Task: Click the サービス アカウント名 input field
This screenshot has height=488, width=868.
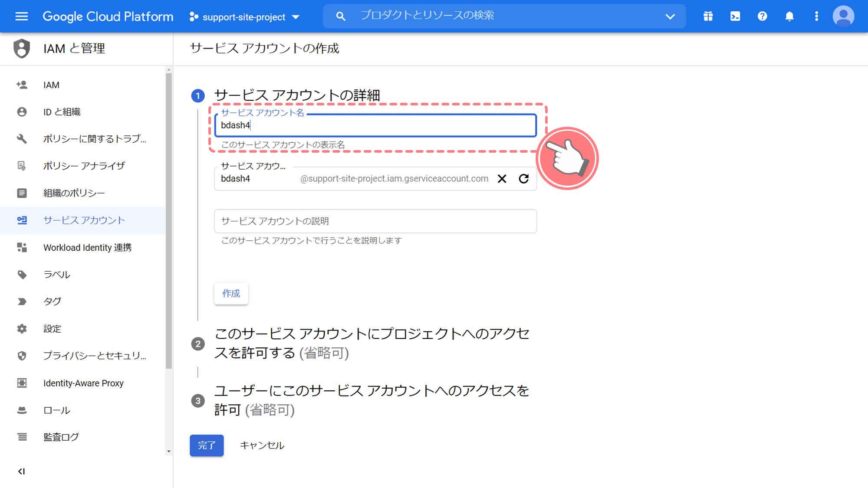Action: click(375, 125)
